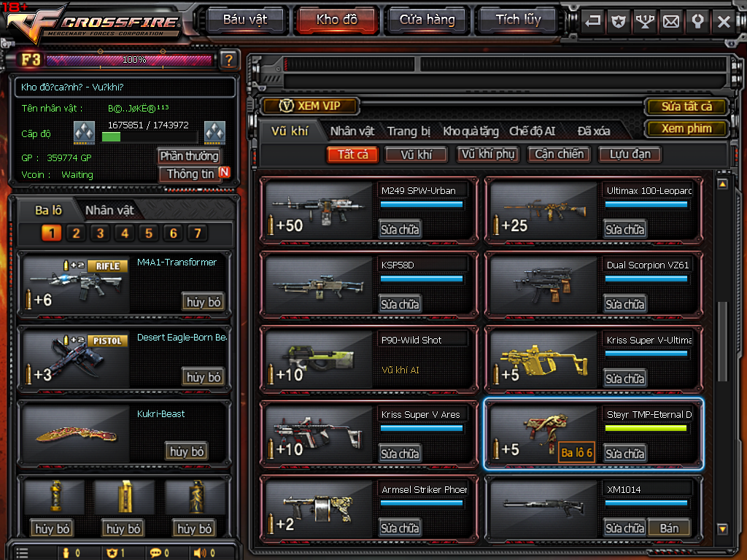Open the mail envelope icon
Viewport: 747px width, 560px height.
pyautogui.click(x=671, y=21)
